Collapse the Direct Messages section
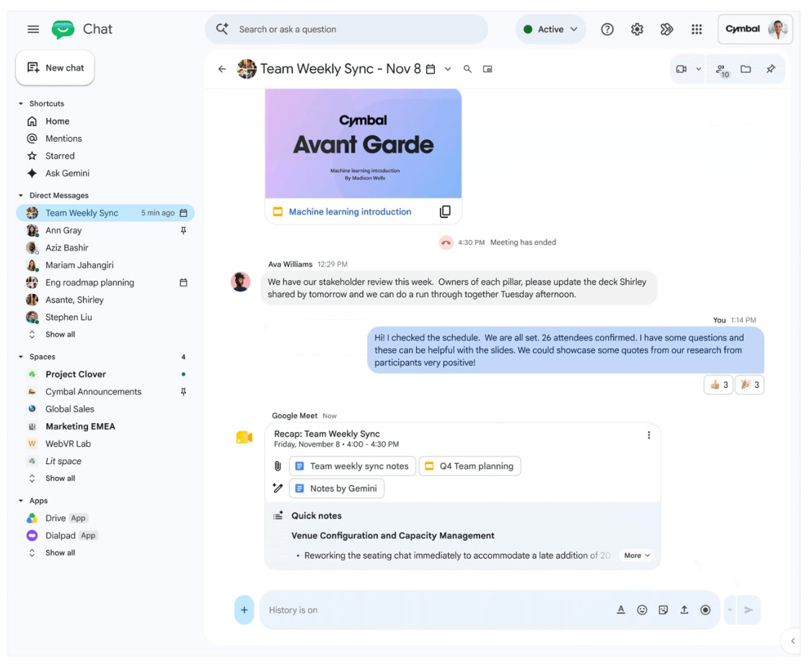Image resolution: width=812 pixels, height=668 pixels. click(x=21, y=195)
